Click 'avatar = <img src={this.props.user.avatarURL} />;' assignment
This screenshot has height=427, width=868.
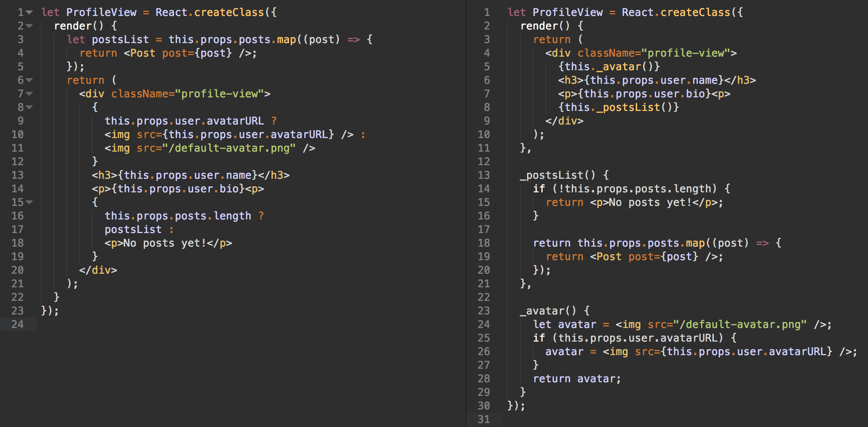[701, 352]
